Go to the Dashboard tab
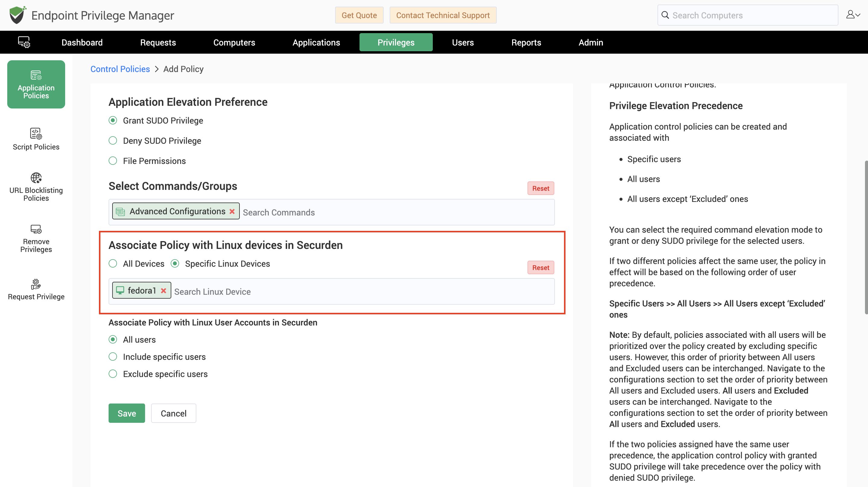Screen dimensions: 868x487 pyautogui.click(x=82, y=42)
